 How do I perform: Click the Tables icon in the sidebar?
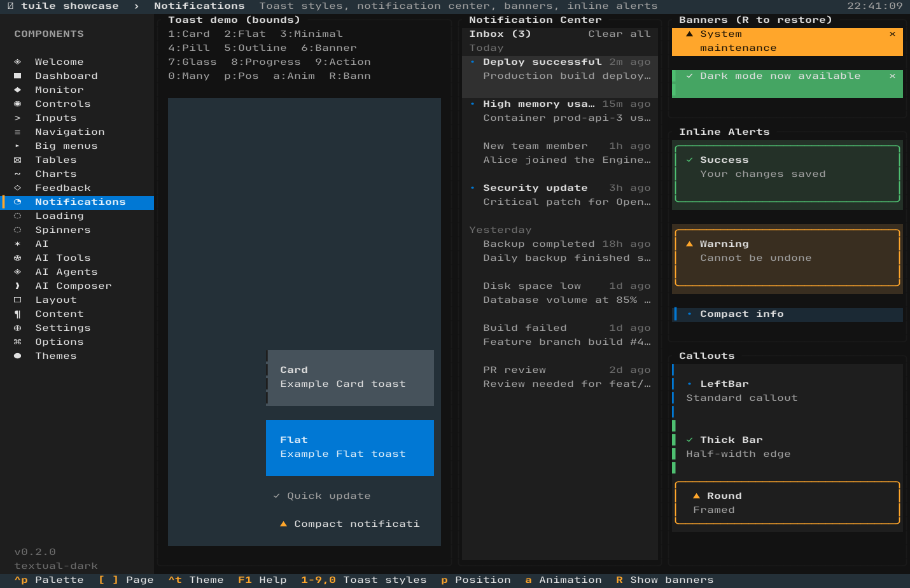[18, 160]
